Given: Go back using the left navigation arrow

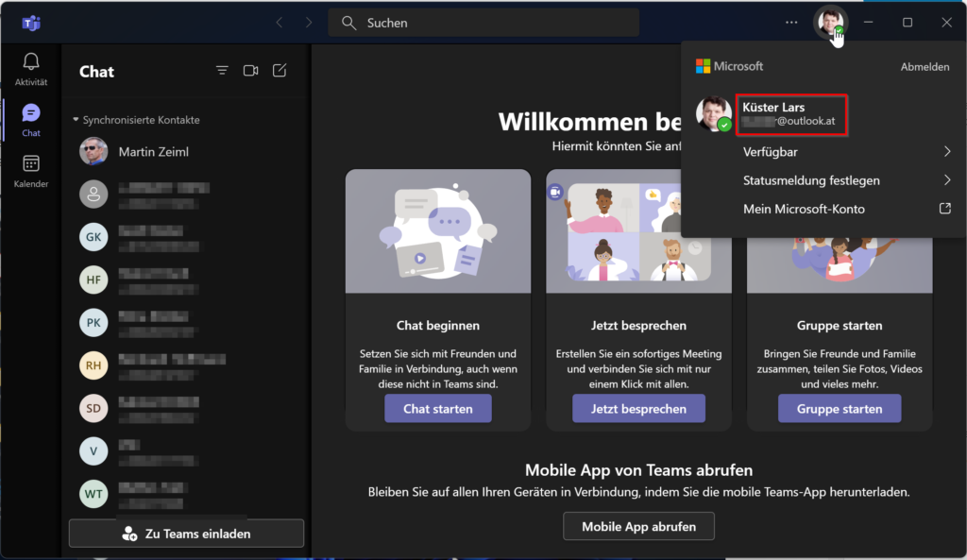Looking at the screenshot, I should [280, 23].
